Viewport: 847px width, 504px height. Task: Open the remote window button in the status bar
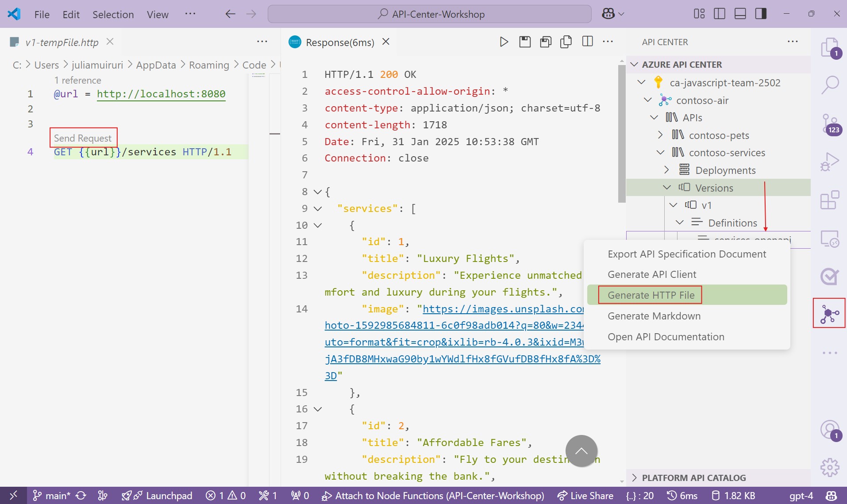pyautogui.click(x=13, y=496)
